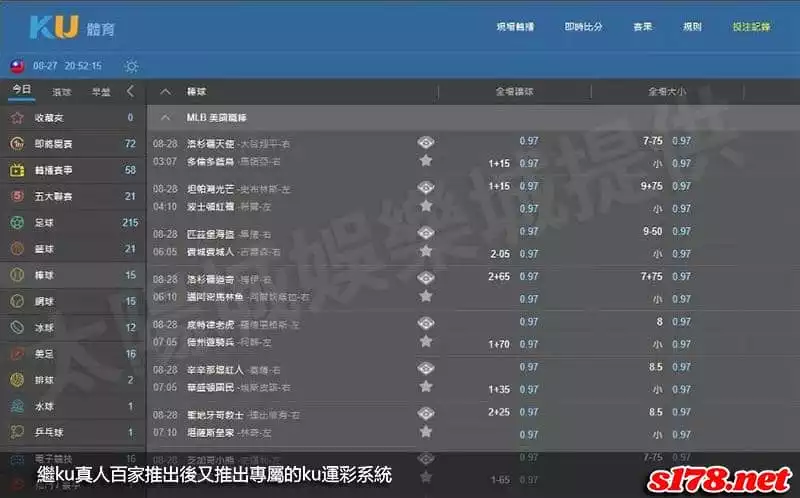800x498 pixels.
Task: Bet handicap 1+15 0.97 on 多倫多藍鳥
Action: (513, 163)
